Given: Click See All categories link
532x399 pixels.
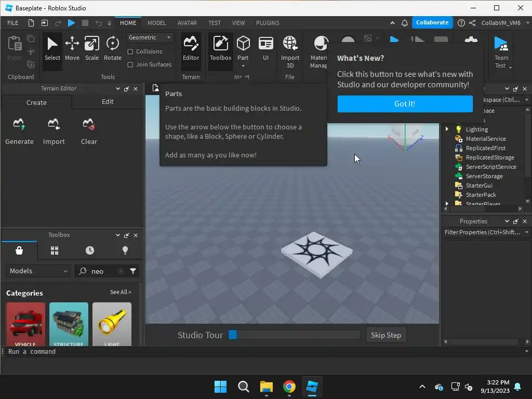Looking at the screenshot, I should [x=121, y=292].
